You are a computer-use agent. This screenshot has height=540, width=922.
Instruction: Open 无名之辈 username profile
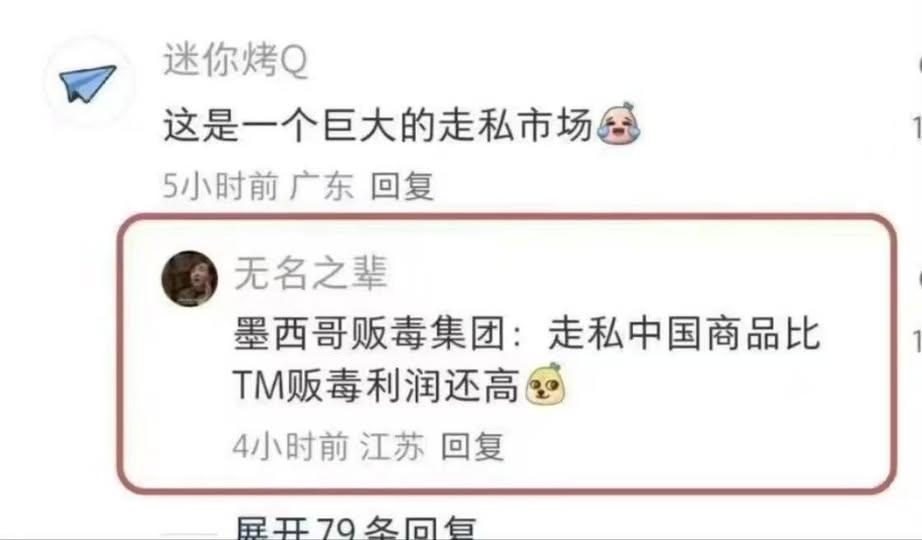tap(310, 274)
